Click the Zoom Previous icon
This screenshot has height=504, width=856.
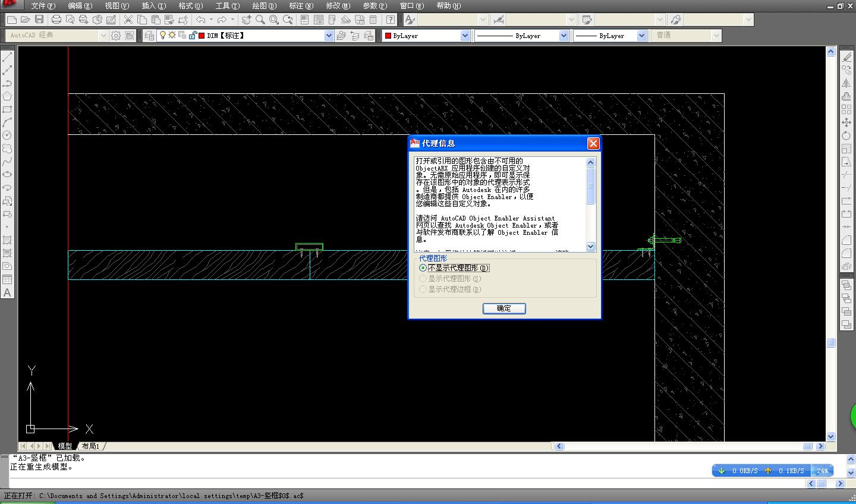click(x=288, y=20)
